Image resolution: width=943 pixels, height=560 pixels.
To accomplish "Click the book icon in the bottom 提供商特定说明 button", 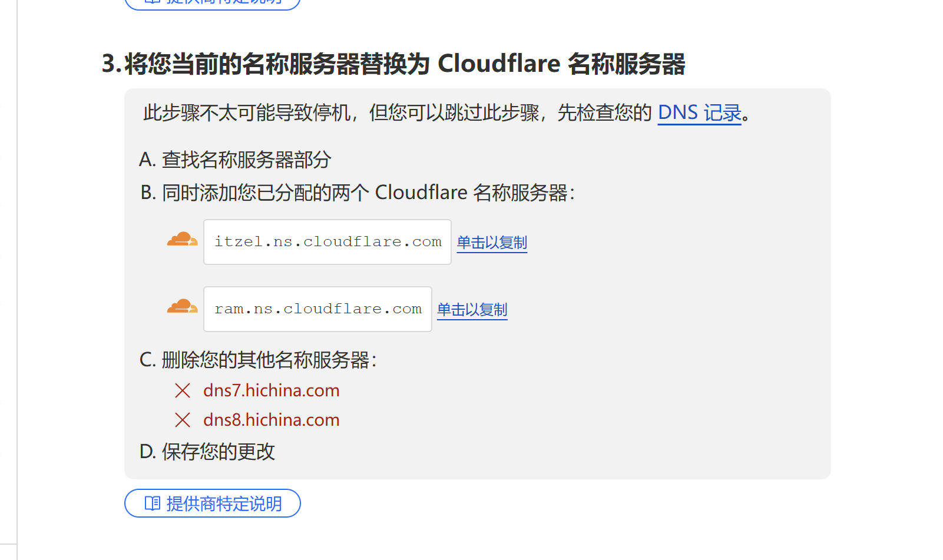I will point(153,503).
